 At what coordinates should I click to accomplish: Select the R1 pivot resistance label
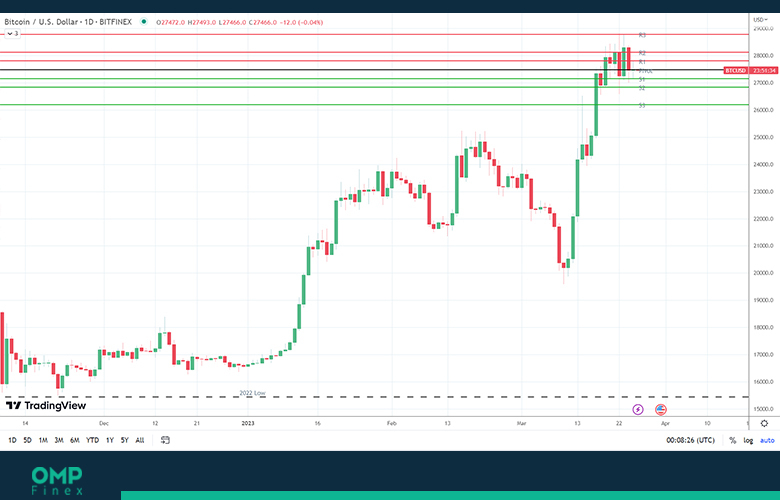point(642,62)
